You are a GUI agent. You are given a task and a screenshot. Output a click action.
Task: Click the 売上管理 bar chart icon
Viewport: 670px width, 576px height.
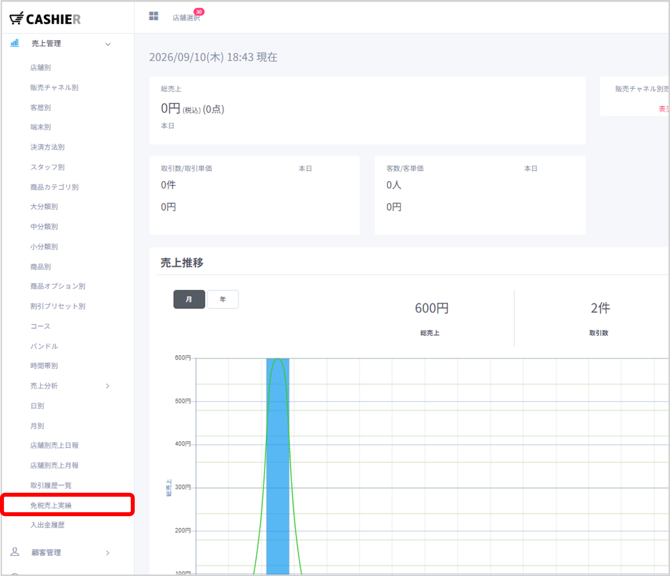15,43
